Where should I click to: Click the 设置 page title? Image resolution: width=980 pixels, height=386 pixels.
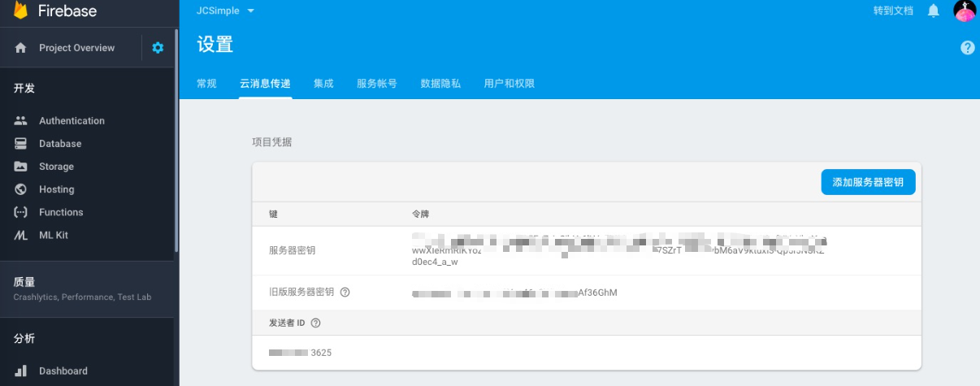(215, 45)
